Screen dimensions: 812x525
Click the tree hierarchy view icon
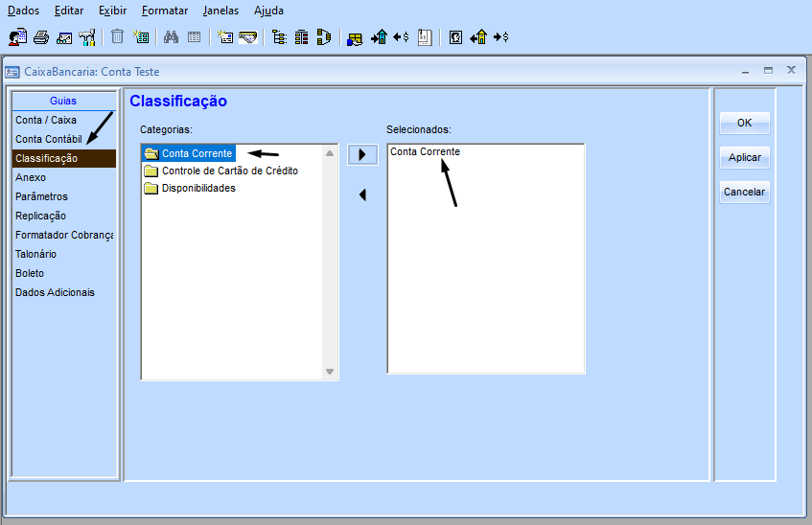click(x=279, y=37)
